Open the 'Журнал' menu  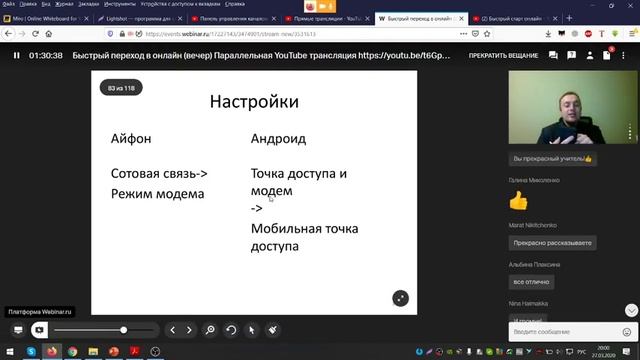click(x=64, y=4)
